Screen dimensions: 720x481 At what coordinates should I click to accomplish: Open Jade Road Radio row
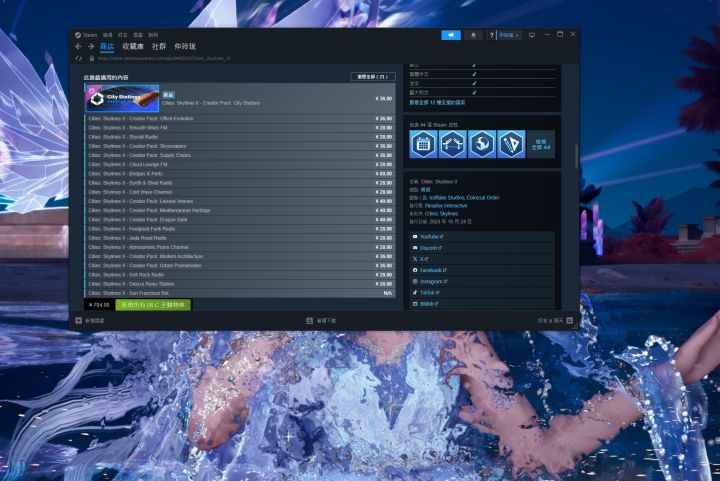tap(240, 238)
